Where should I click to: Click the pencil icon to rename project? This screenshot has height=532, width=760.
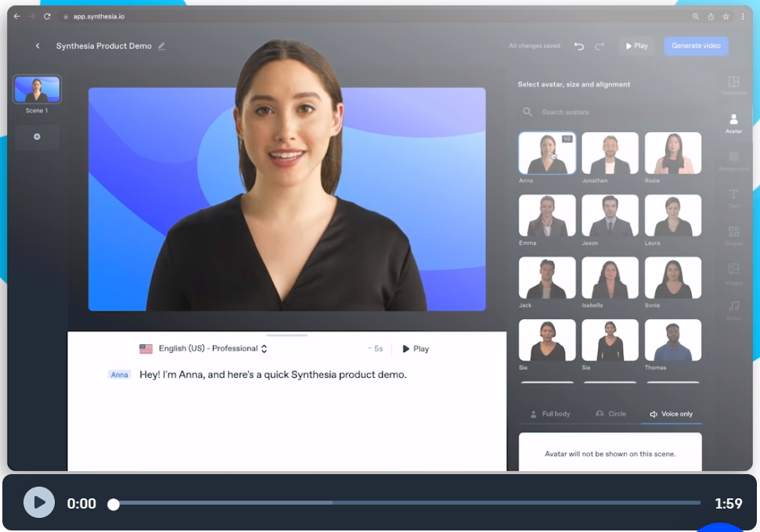point(162,46)
